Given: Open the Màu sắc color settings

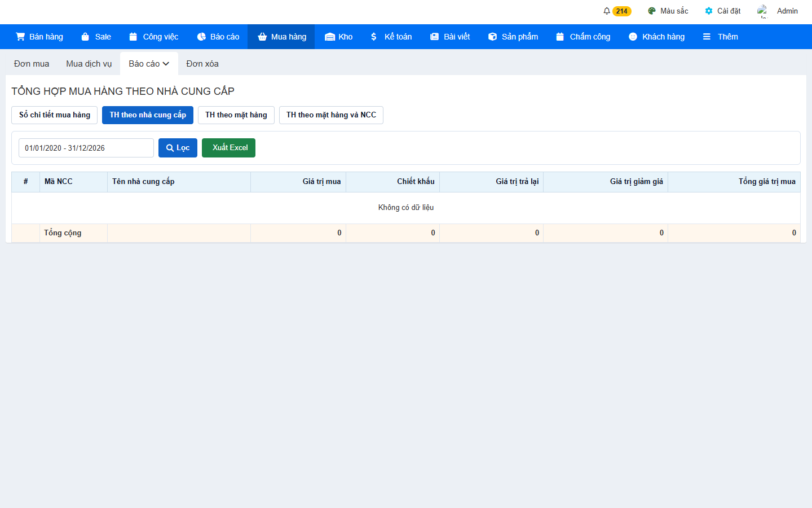Looking at the screenshot, I should coord(668,11).
